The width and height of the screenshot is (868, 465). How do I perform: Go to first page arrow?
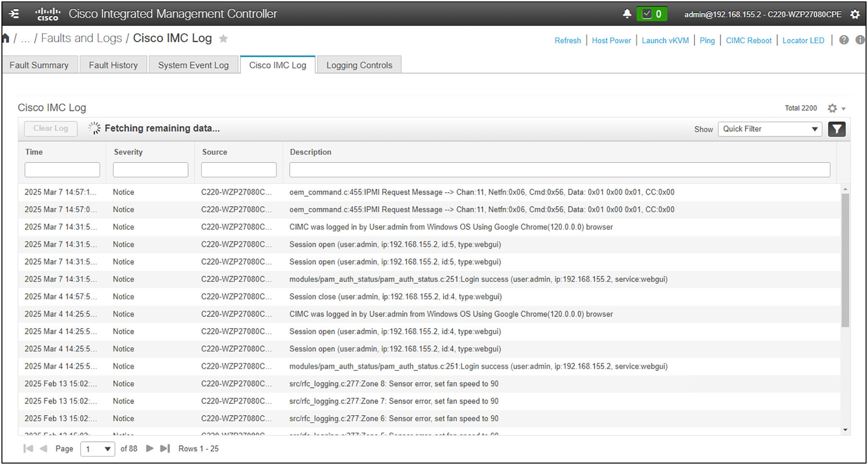click(x=28, y=448)
